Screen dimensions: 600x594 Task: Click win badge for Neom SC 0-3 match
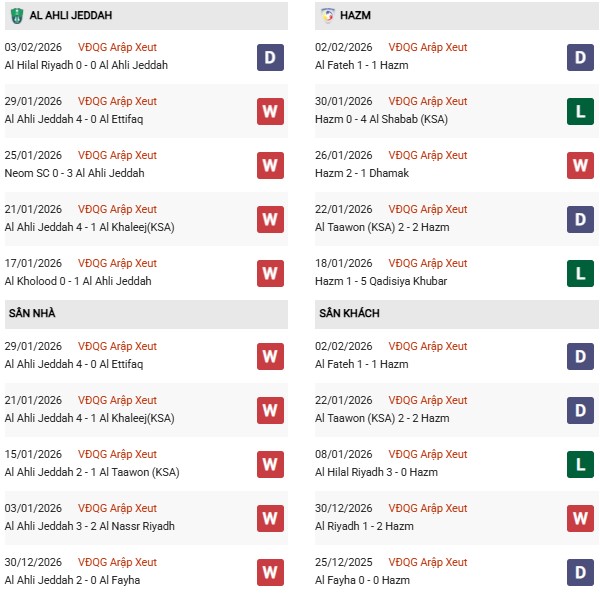pyautogui.click(x=270, y=165)
